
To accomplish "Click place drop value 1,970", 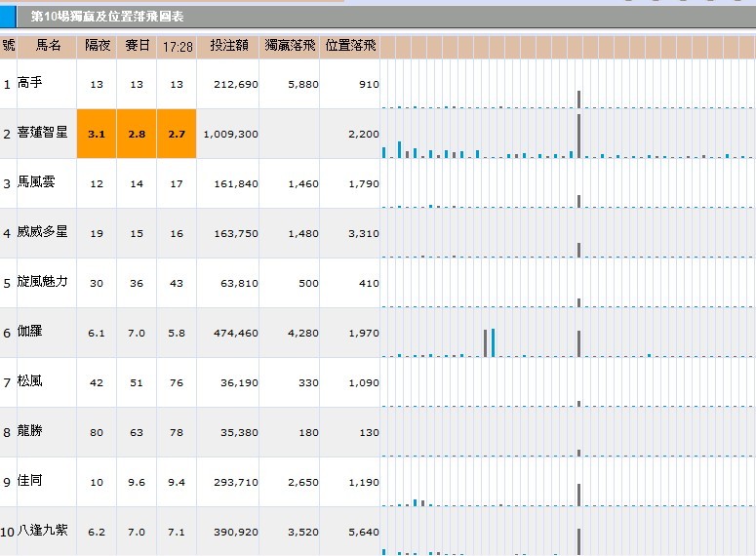I will [364, 333].
